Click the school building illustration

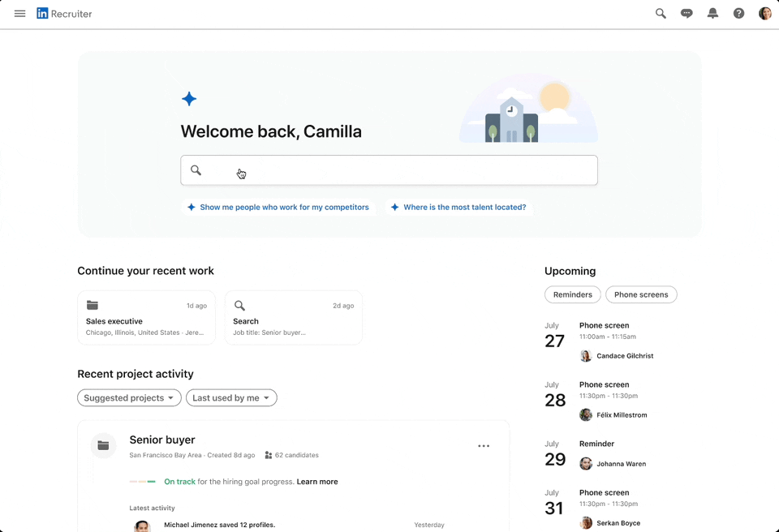click(x=511, y=120)
